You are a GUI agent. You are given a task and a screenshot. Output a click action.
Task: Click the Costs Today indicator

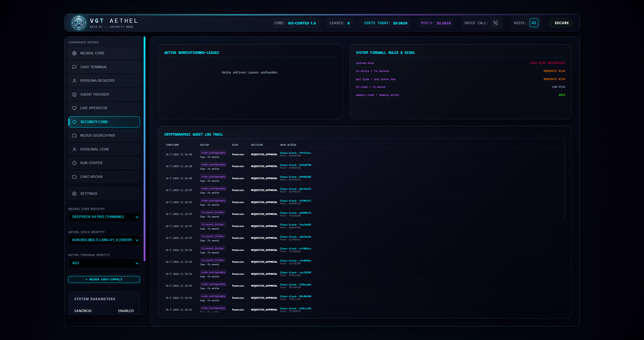point(386,23)
